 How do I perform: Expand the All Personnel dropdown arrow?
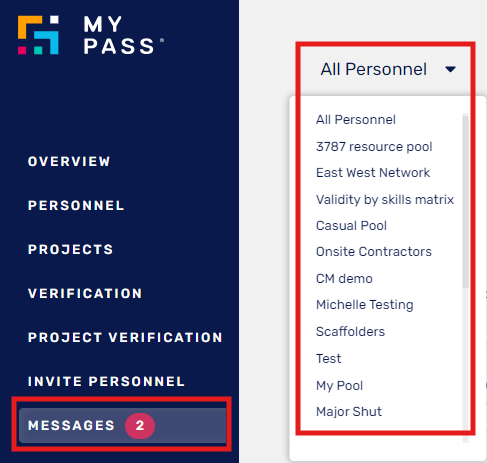point(450,69)
